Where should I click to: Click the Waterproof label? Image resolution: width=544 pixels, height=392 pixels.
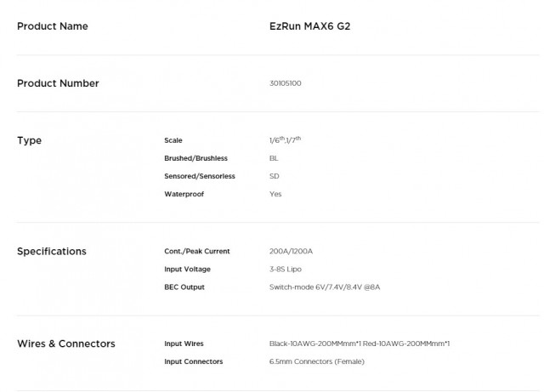pos(184,194)
